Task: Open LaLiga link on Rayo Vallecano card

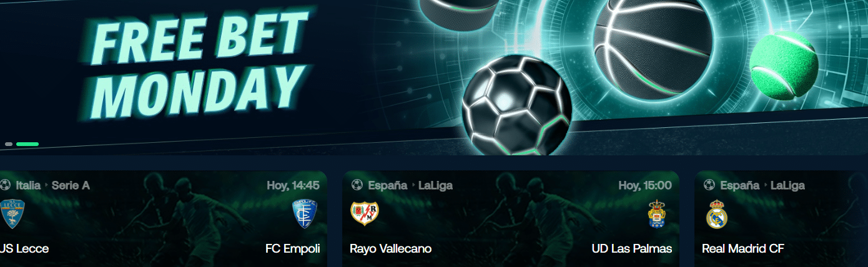Action: click(x=435, y=185)
